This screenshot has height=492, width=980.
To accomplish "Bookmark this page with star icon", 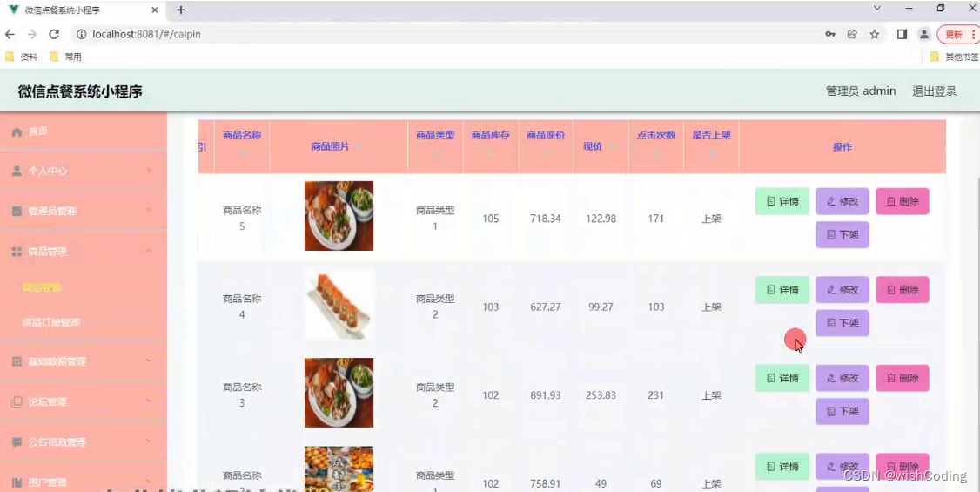I will click(x=875, y=34).
